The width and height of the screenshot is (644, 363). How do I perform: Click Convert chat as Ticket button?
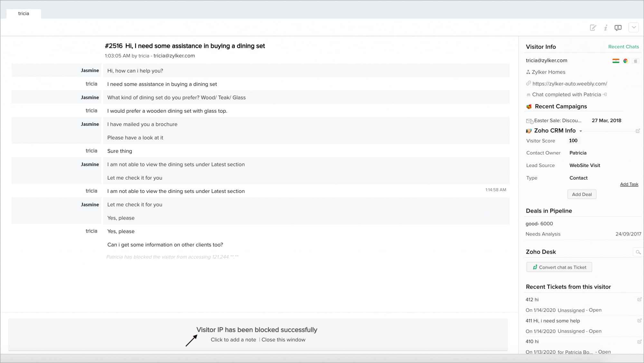pyautogui.click(x=559, y=267)
